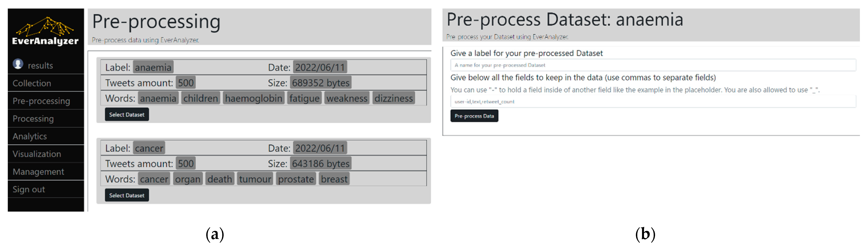Click the tumour word tag
Image resolution: width=868 pixels, height=251 pixels.
(x=255, y=179)
